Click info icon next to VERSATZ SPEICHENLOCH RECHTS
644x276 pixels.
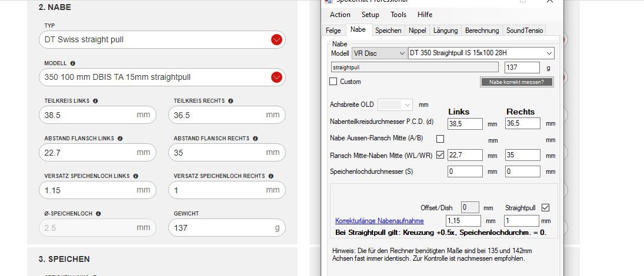(x=271, y=176)
